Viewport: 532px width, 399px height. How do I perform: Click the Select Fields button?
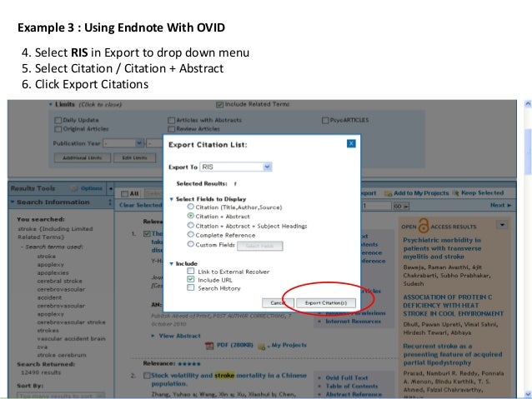pyautogui.click(x=260, y=246)
